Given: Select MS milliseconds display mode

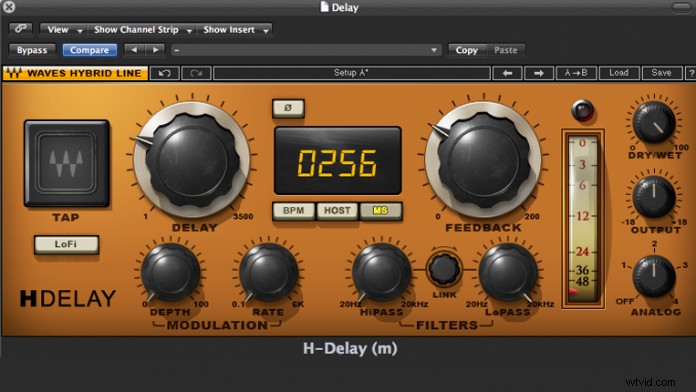Looking at the screenshot, I should tap(380, 211).
